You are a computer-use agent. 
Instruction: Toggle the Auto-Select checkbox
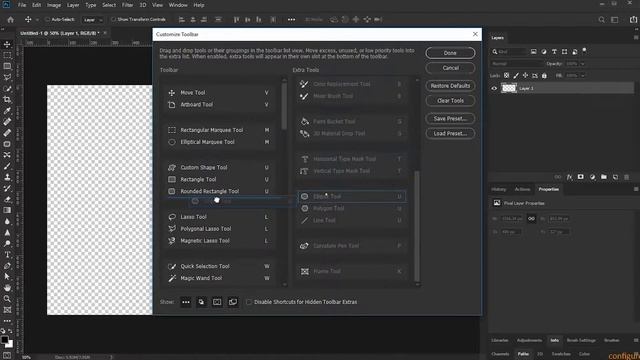[47, 20]
